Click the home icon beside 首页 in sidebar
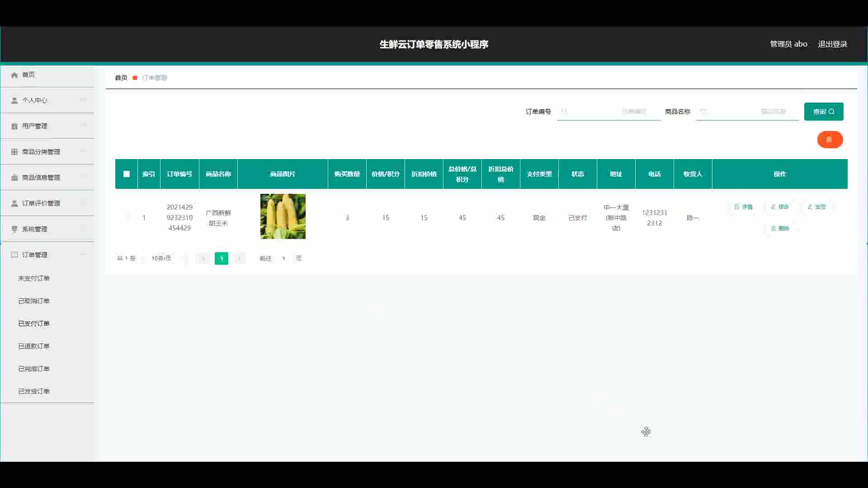The image size is (868, 488). click(x=14, y=75)
